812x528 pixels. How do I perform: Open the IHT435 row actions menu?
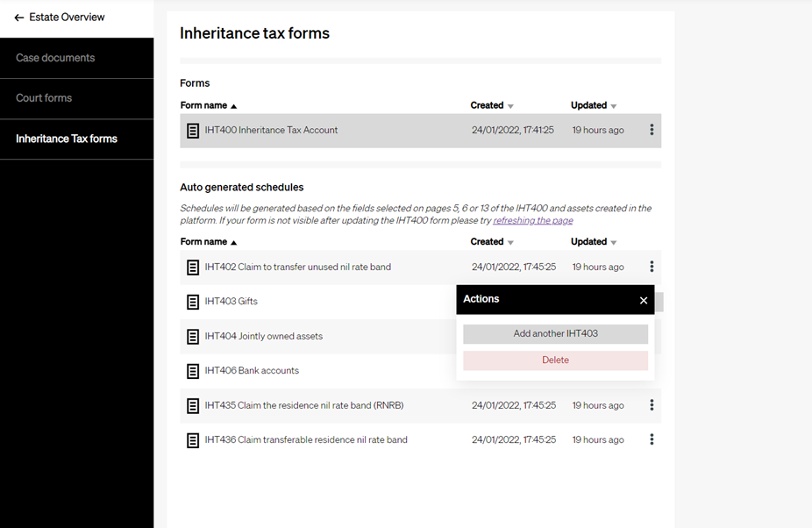652,405
